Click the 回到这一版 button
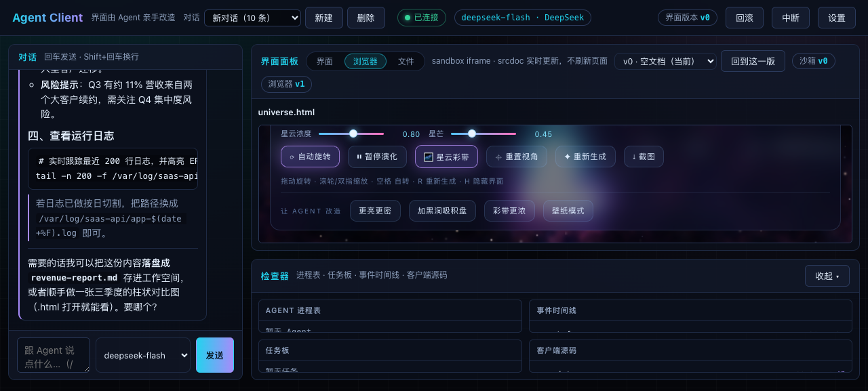 (x=753, y=61)
